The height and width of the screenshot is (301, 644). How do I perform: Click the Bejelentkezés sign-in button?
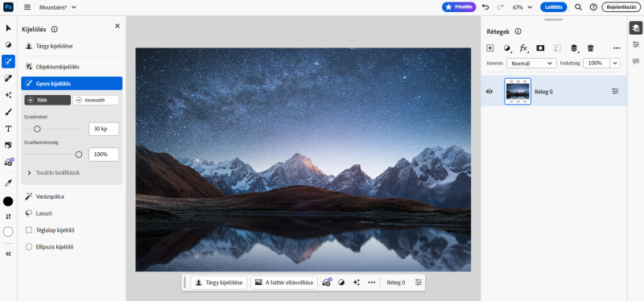coord(621,7)
